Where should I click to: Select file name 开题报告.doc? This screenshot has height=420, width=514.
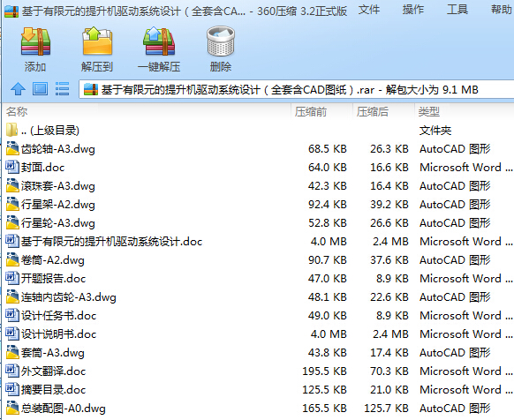click(54, 279)
